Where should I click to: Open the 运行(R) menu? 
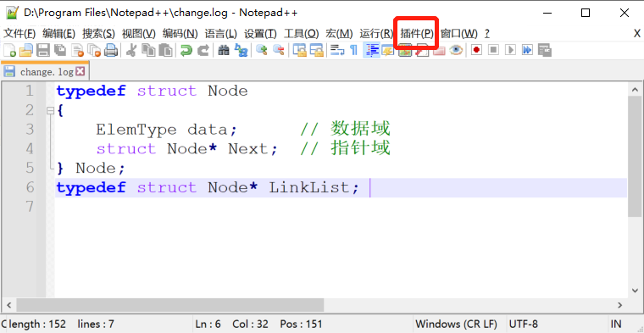click(x=376, y=33)
